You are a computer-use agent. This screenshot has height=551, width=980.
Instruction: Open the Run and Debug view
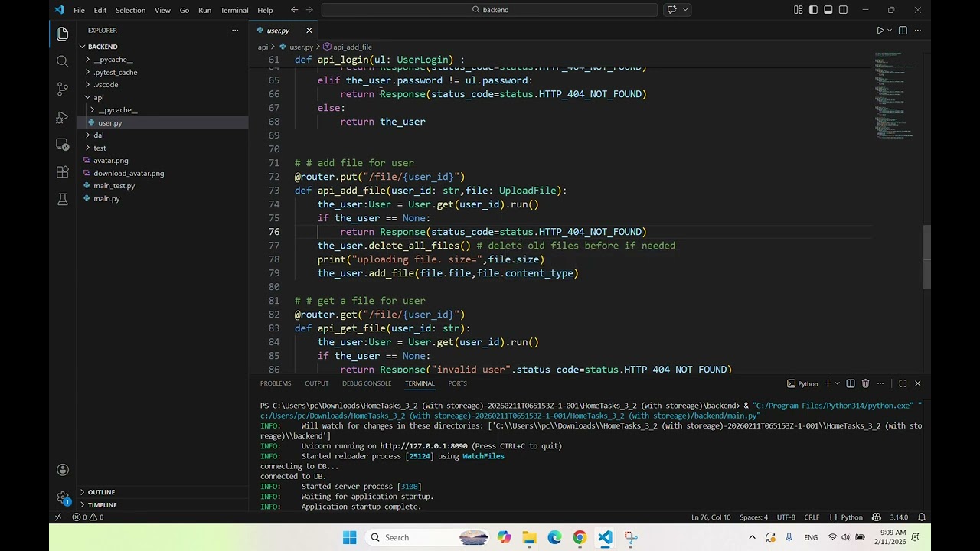pyautogui.click(x=63, y=117)
